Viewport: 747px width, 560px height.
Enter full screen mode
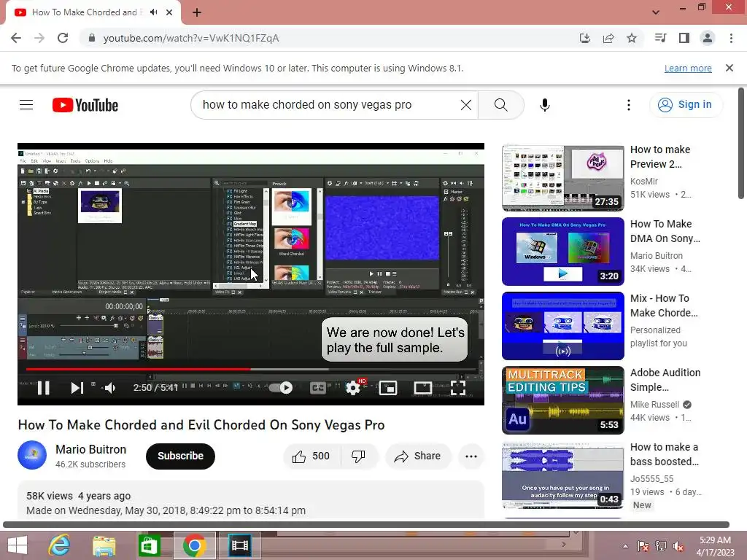(x=458, y=388)
